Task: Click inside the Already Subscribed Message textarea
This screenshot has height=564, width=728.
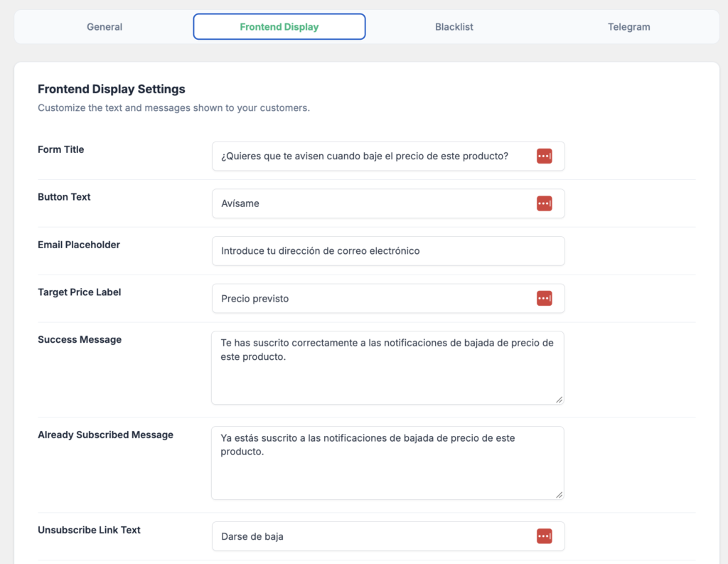Action: point(387,463)
